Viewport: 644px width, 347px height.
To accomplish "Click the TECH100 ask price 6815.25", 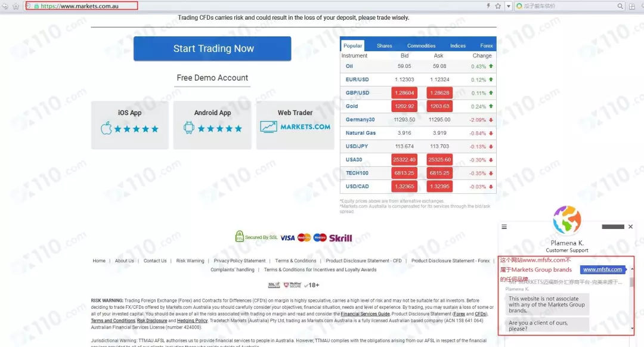I will (x=439, y=173).
